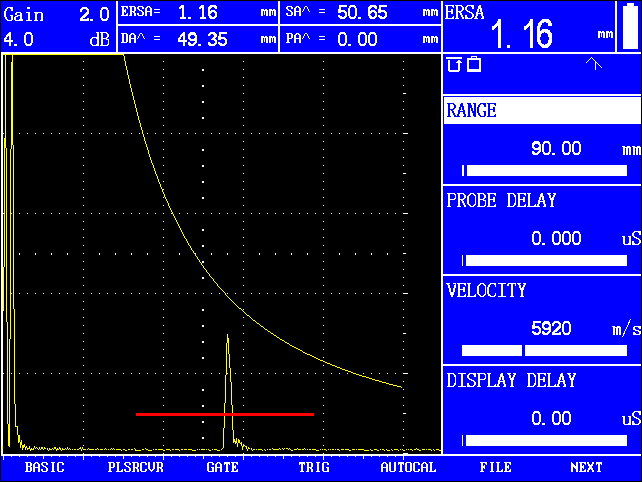Adjust the VELOCITY slider bar
This screenshot has width=642, height=482.
click(x=544, y=351)
